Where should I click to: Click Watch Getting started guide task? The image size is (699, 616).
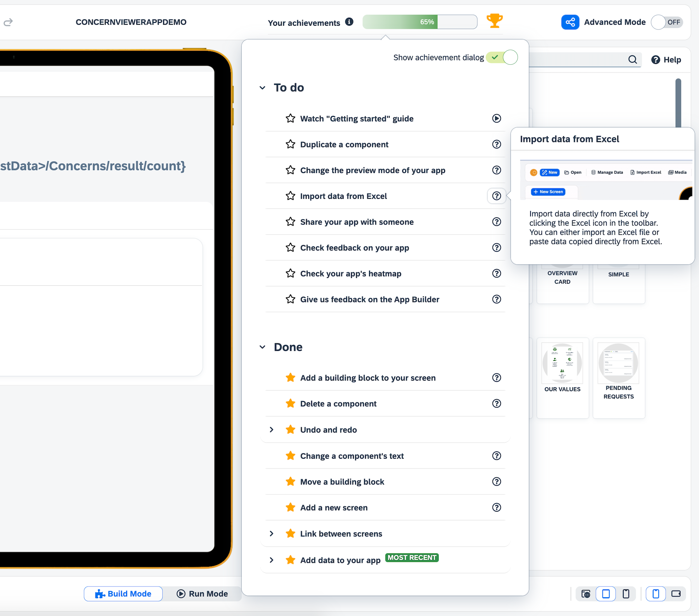(357, 118)
